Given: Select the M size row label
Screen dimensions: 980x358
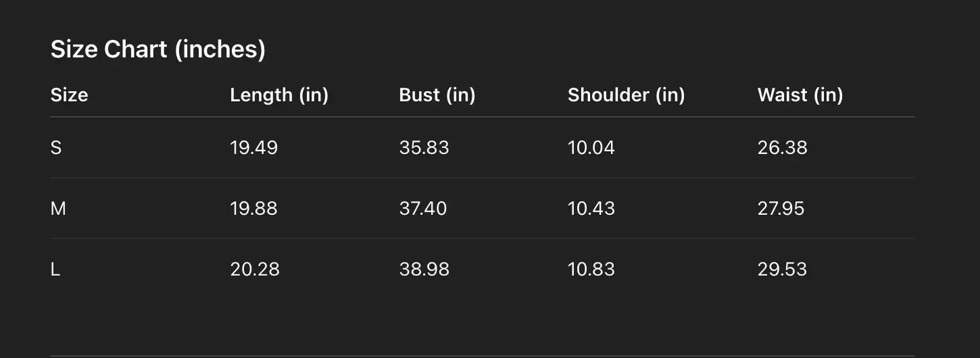Looking at the screenshot, I should pos(58,208).
